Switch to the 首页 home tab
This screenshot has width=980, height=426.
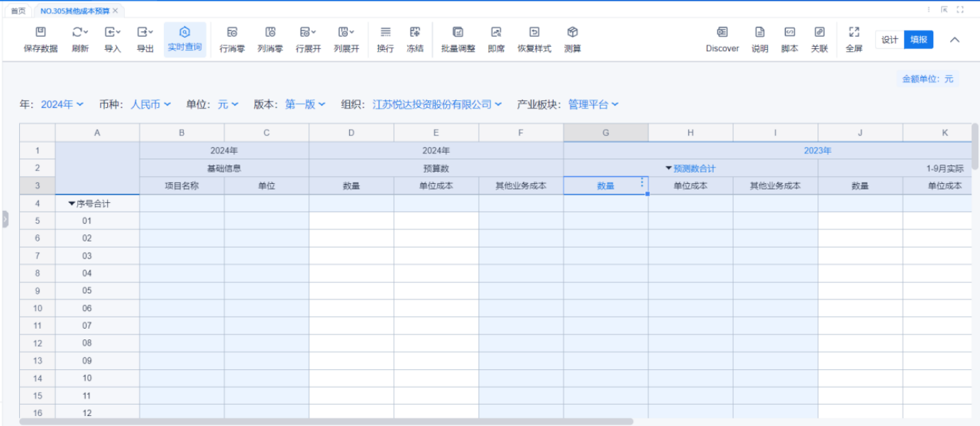pyautogui.click(x=18, y=11)
